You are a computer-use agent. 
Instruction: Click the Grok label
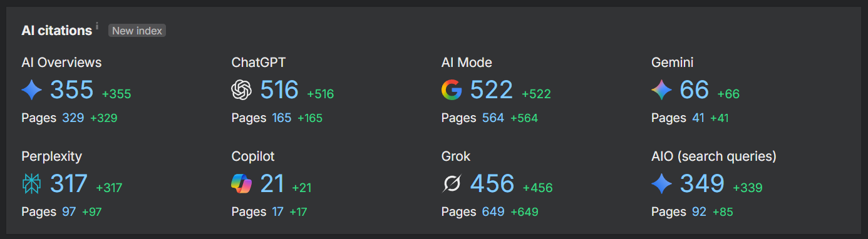click(x=456, y=156)
